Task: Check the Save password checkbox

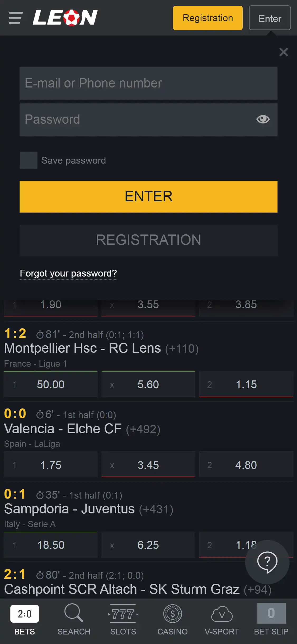Action: tap(29, 160)
